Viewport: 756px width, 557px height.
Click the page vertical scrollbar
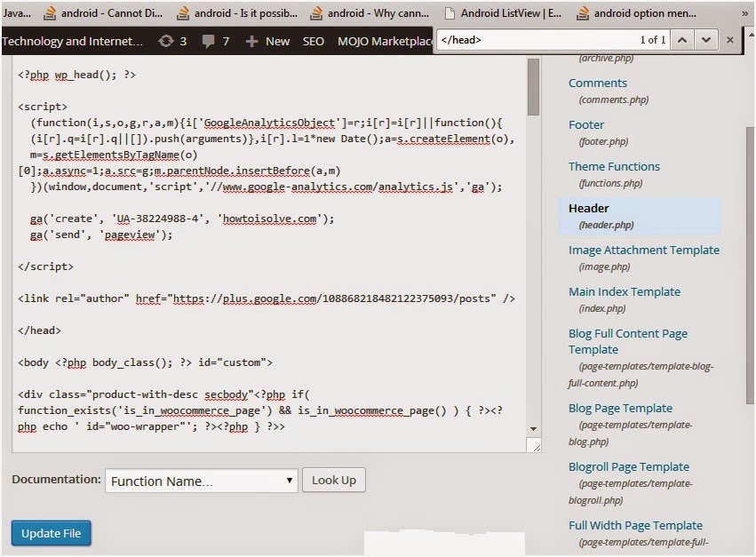[750, 266]
